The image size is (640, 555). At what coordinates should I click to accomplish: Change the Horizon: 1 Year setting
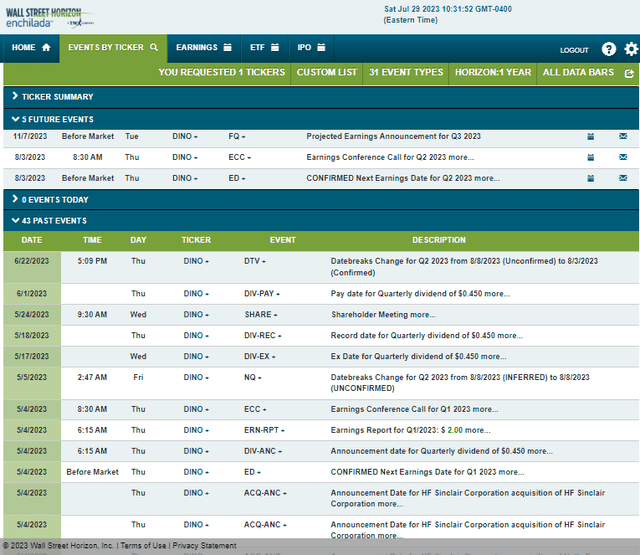(x=493, y=73)
